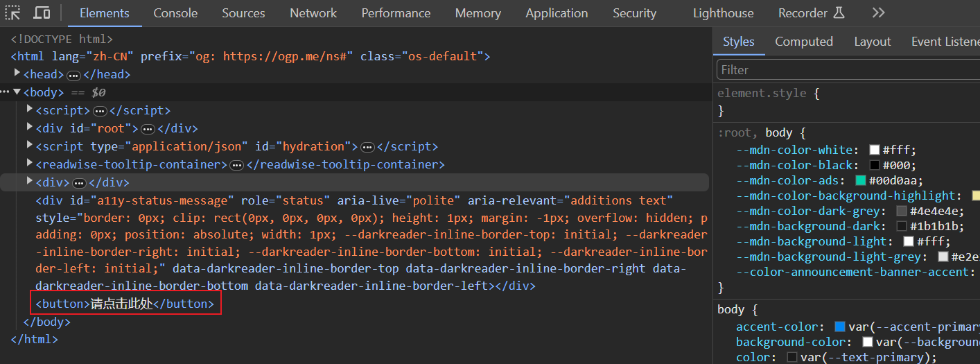
Task: Click ellipsis badge in head element
Action: tap(73, 75)
